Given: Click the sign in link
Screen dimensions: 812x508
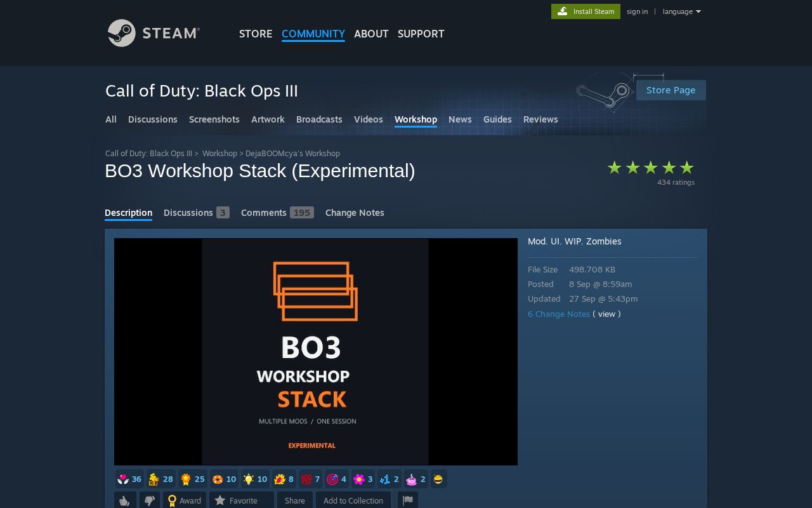Looking at the screenshot, I should coord(637,11).
